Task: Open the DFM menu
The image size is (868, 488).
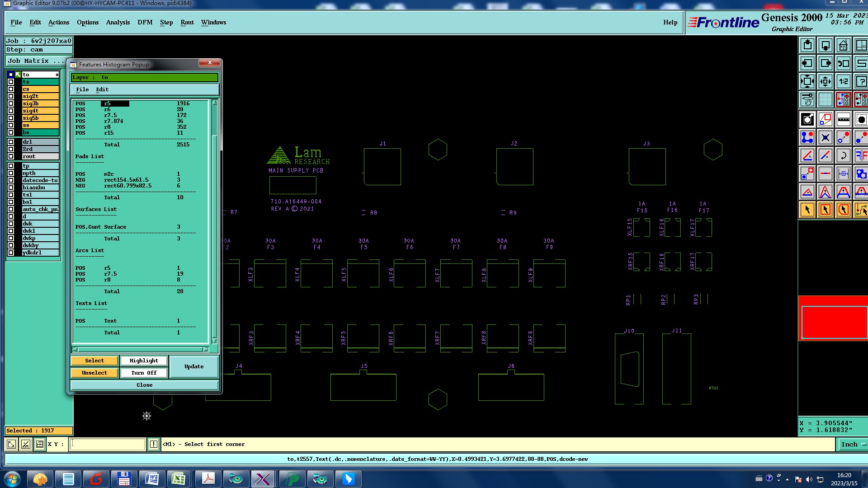Action: [x=145, y=22]
